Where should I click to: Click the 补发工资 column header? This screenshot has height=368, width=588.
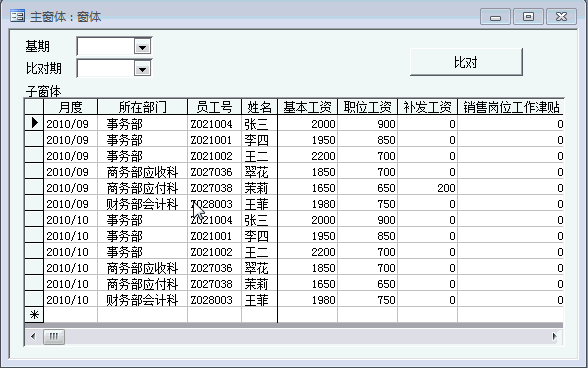(427, 107)
